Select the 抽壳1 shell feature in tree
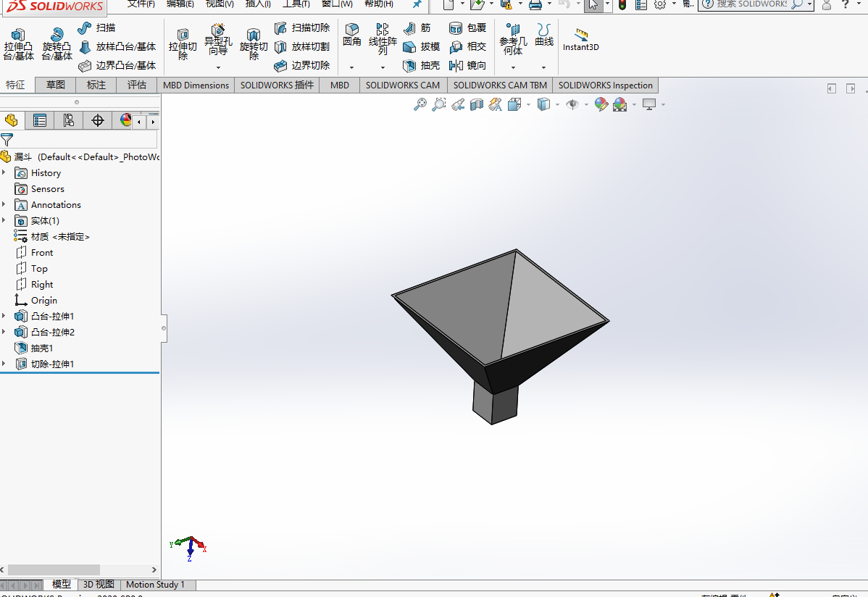 [34, 348]
